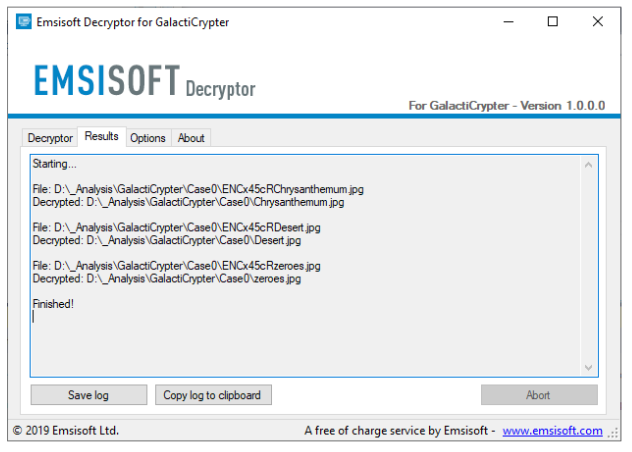Viewport: 632px width, 452px height.
Task: Click the Decrypted line for Chrysanthemum.jpg
Action: 188,202
